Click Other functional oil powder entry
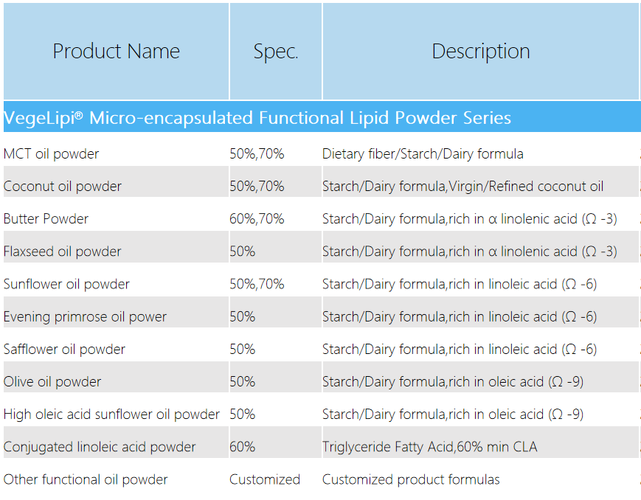Viewport: 641px width, 500px height. [x=85, y=479]
